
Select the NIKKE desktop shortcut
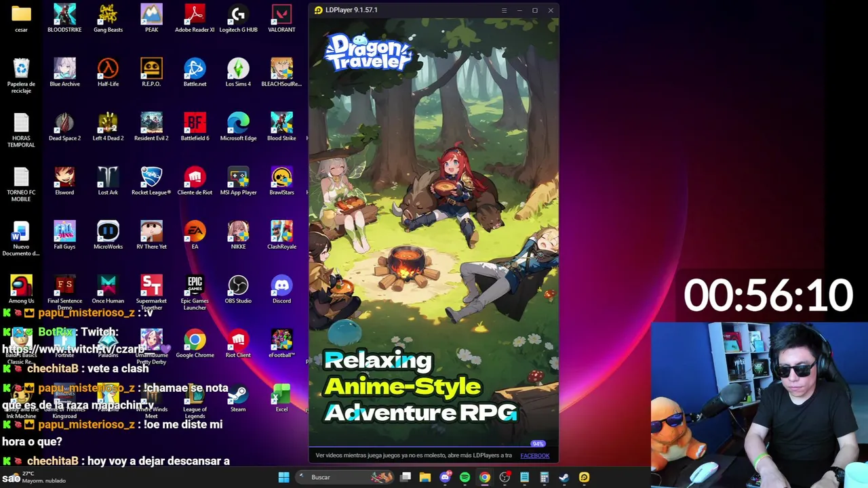238,235
